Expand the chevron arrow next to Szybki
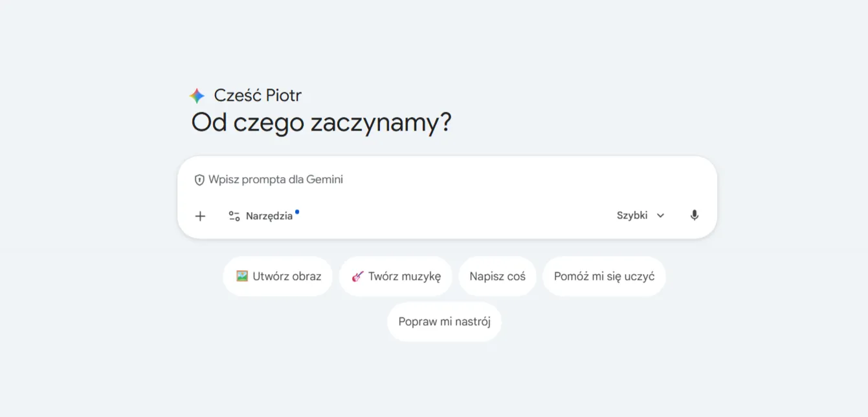 660,216
